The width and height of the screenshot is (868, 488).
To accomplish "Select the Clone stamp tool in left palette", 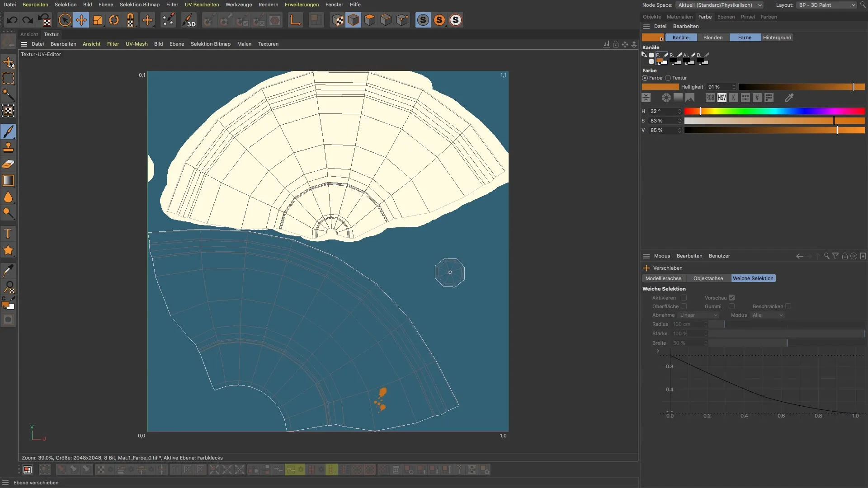I will click(x=8, y=148).
